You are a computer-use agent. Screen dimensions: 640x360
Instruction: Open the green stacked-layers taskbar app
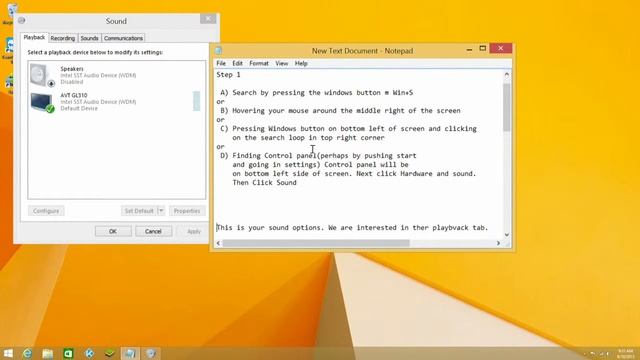(x=110, y=353)
